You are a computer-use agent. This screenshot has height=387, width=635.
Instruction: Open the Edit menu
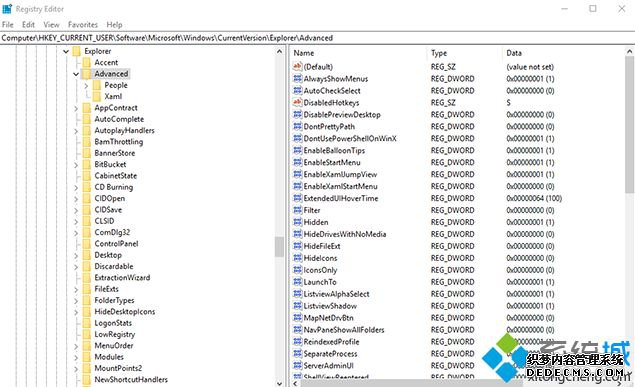click(28, 25)
